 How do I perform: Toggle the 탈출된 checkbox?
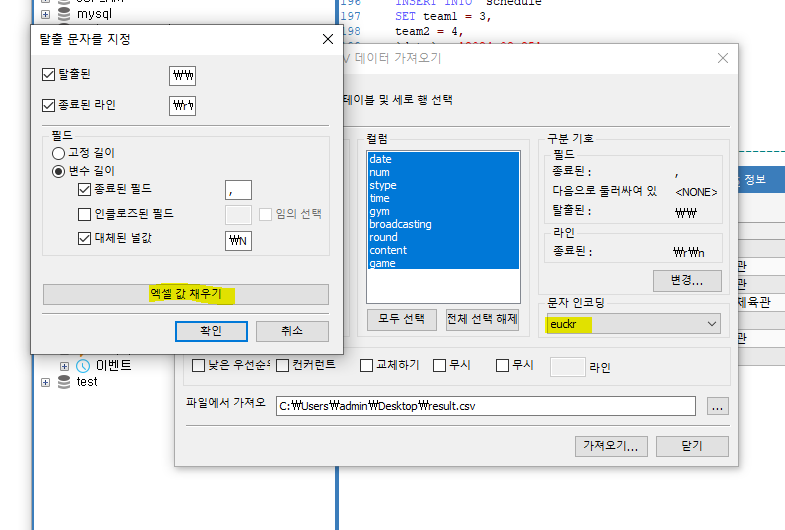[x=49, y=75]
